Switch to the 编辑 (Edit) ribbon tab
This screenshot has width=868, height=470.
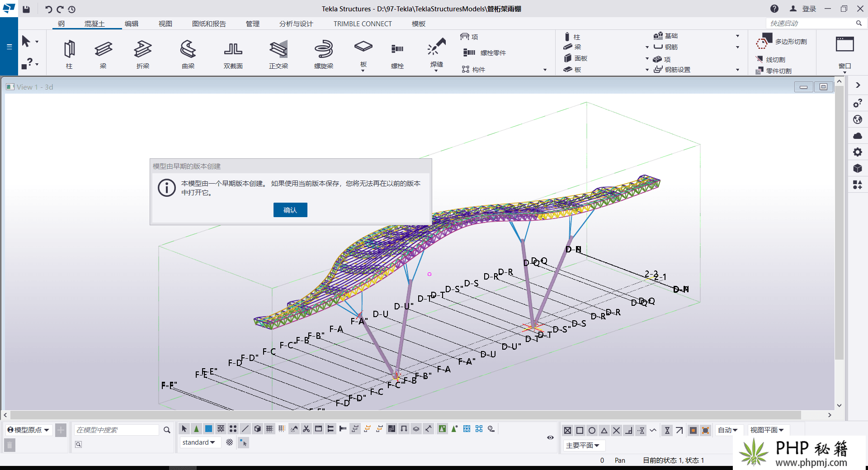[x=132, y=24]
